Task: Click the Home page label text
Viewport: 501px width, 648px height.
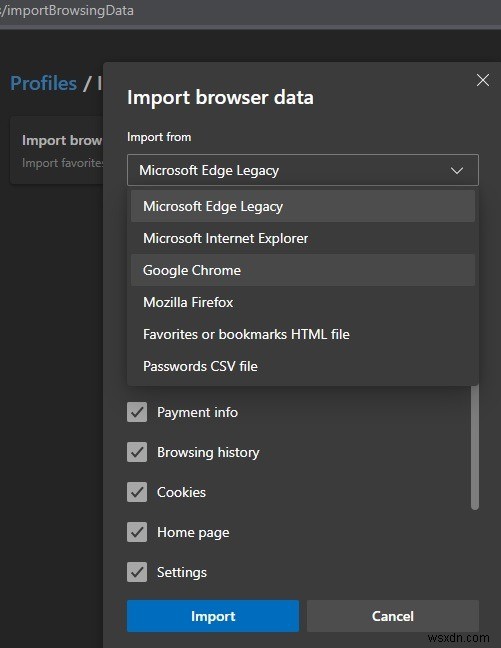Action: click(x=193, y=533)
